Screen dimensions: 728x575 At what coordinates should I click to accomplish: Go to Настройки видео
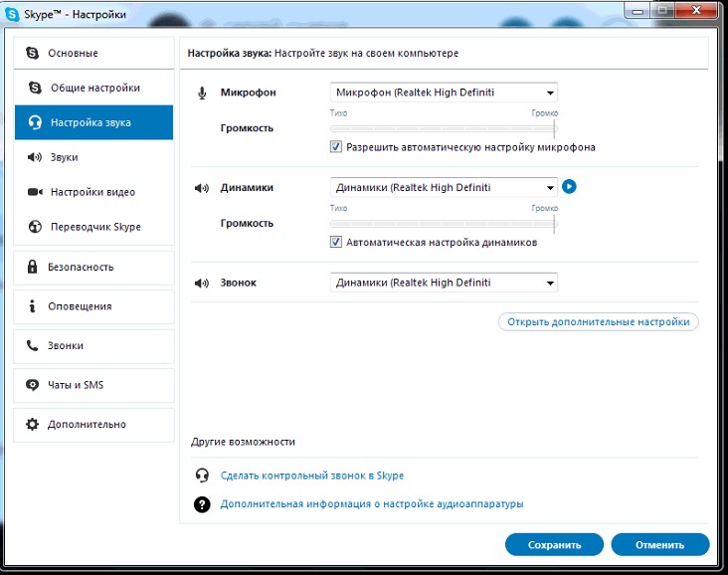point(93,192)
